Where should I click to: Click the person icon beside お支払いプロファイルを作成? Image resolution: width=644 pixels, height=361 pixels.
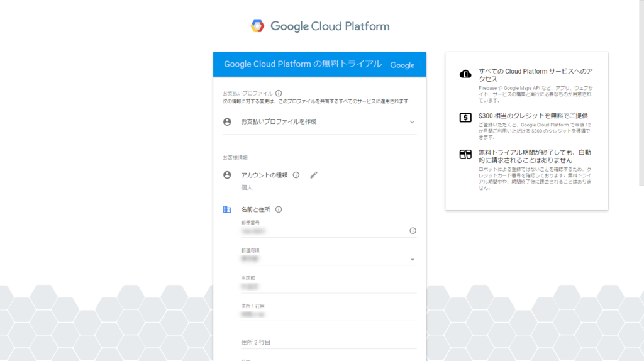[x=227, y=122]
